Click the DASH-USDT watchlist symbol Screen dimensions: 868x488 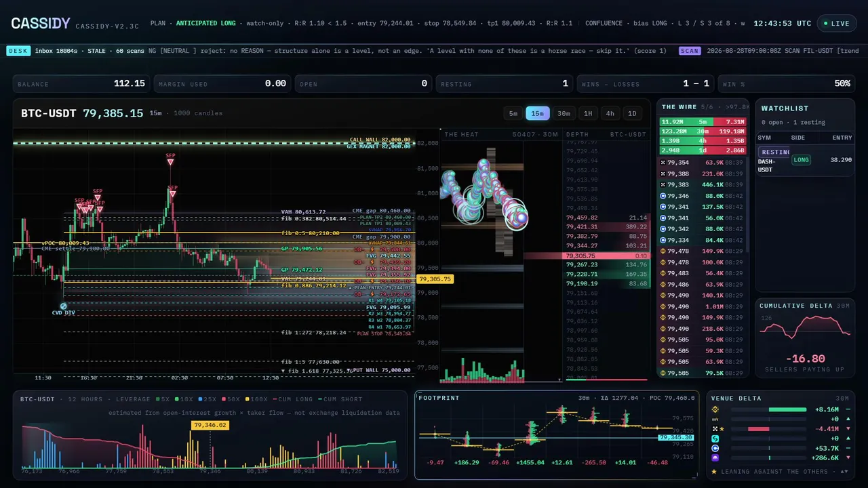768,165
